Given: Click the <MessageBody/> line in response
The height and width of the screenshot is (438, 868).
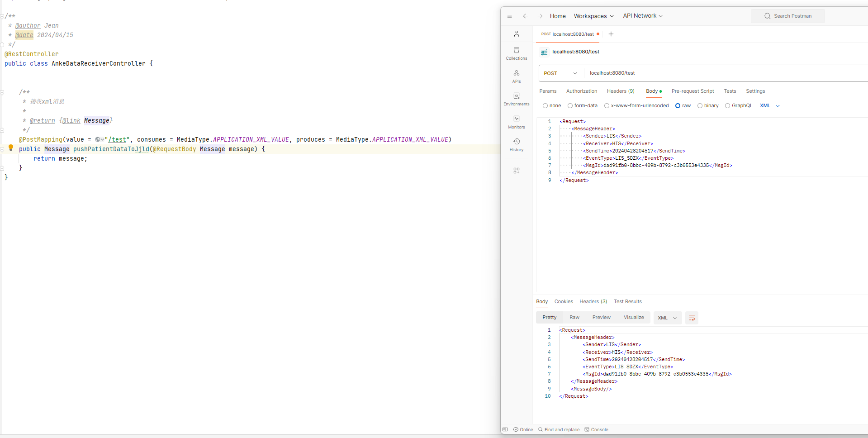Looking at the screenshot, I should [x=591, y=389].
